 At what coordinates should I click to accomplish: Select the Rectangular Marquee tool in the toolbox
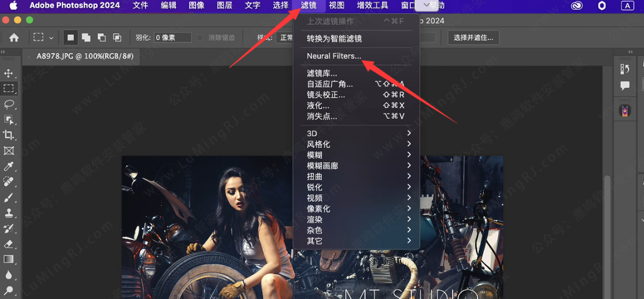[8, 88]
